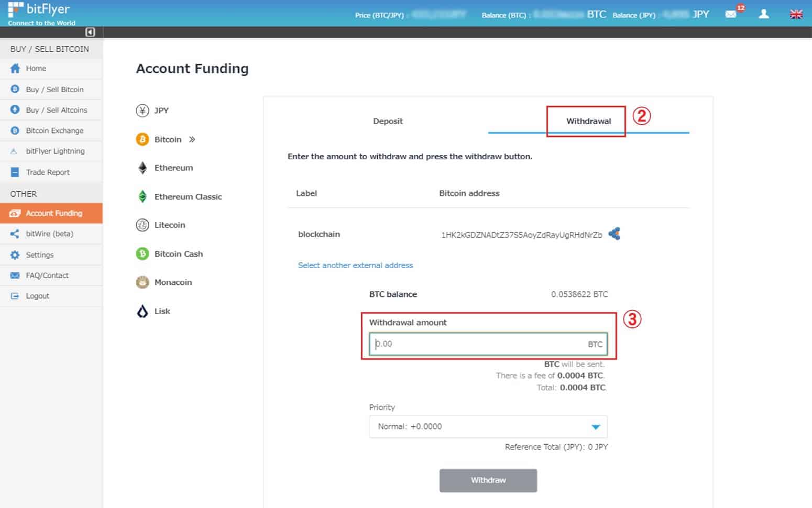The width and height of the screenshot is (812, 508).
Task: Click the 0.0538622 BTC balance value
Action: pyautogui.click(x=579, y=294)
